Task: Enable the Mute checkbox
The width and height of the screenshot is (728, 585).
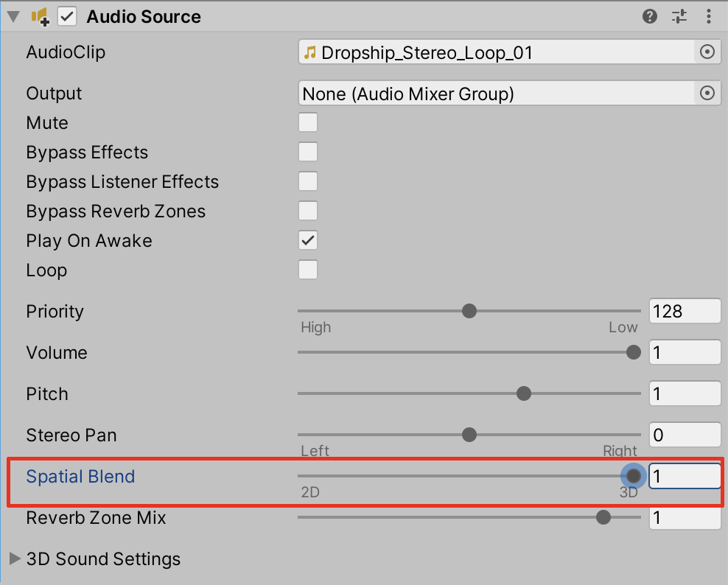Action: (307, 122)
